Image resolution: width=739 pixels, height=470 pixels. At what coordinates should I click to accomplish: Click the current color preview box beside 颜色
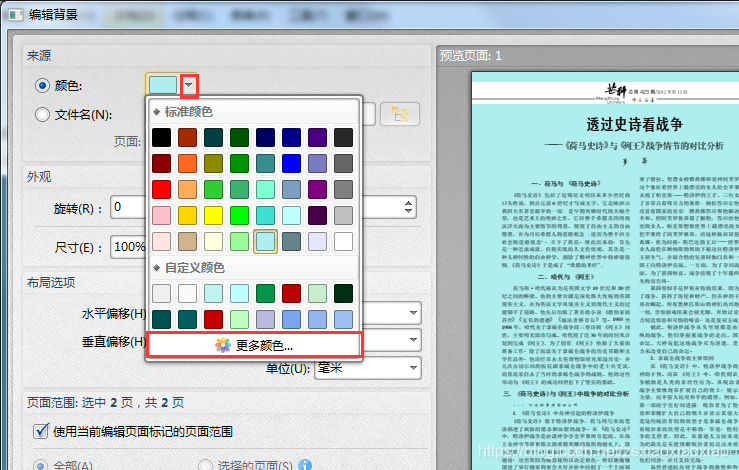click(x=163, y=85)
